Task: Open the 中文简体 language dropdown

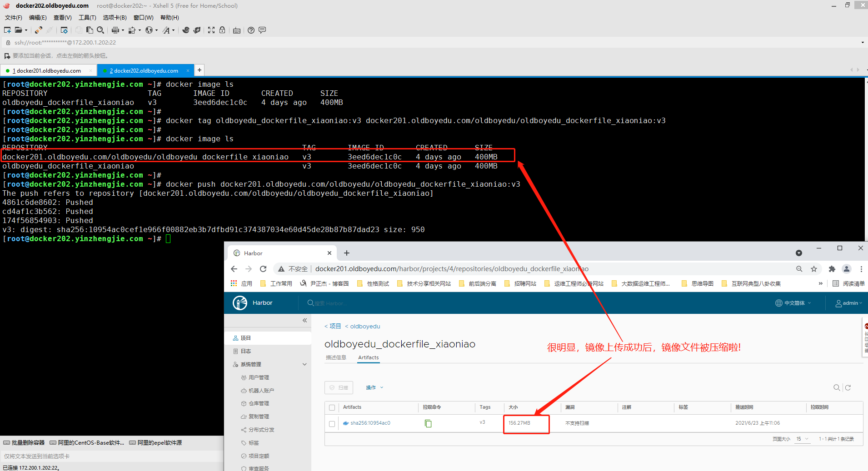Action: click(x=793, y=303)
